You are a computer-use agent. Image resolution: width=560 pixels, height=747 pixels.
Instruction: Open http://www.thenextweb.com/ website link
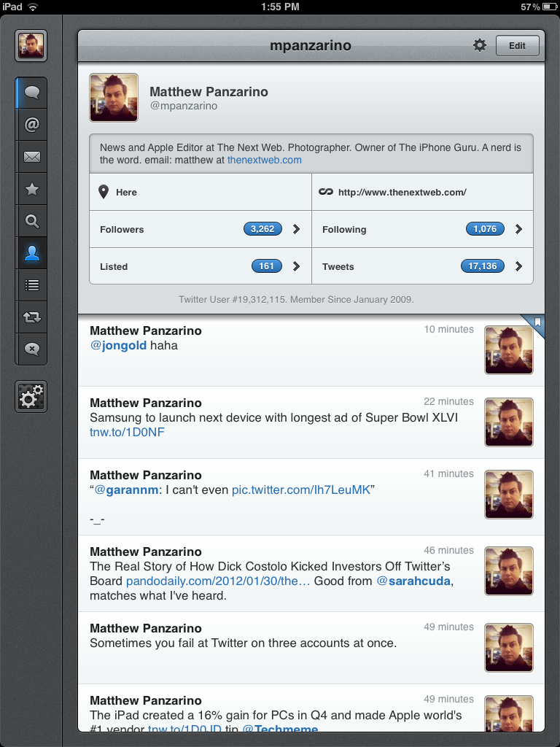pos(402,193)
